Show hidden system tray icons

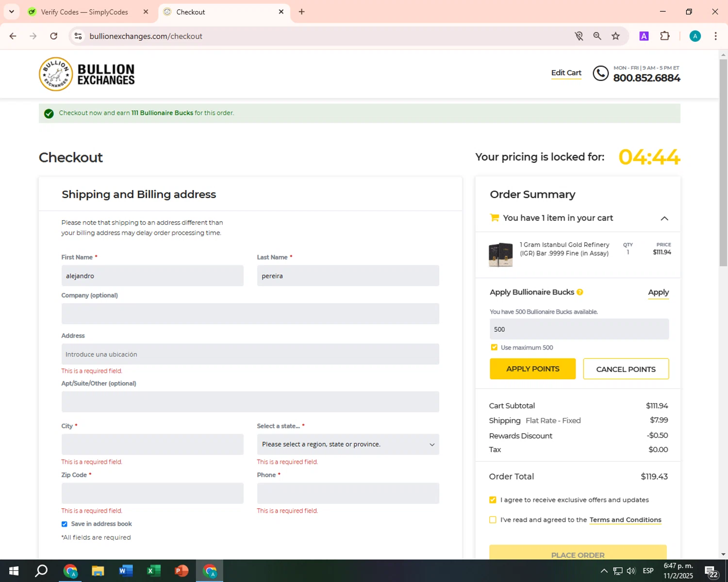click(604, 571)
